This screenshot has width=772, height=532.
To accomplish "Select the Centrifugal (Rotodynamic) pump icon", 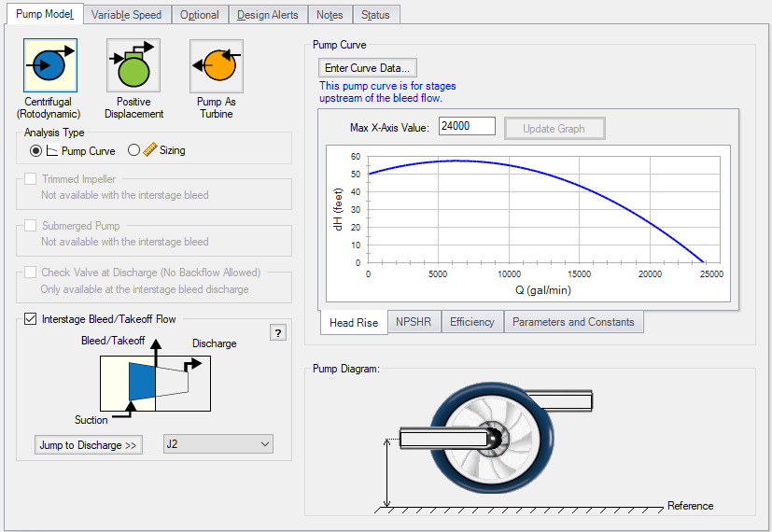I will point(50,65).
